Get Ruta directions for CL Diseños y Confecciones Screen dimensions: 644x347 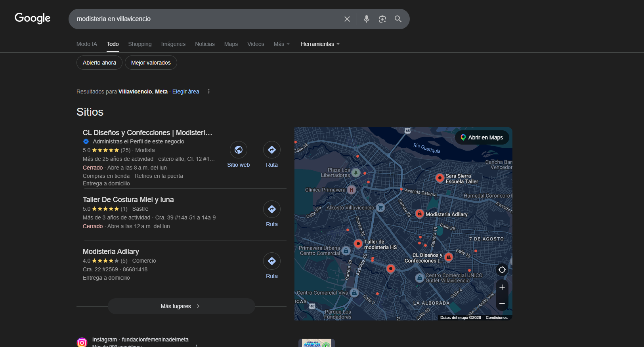point(272,150)
